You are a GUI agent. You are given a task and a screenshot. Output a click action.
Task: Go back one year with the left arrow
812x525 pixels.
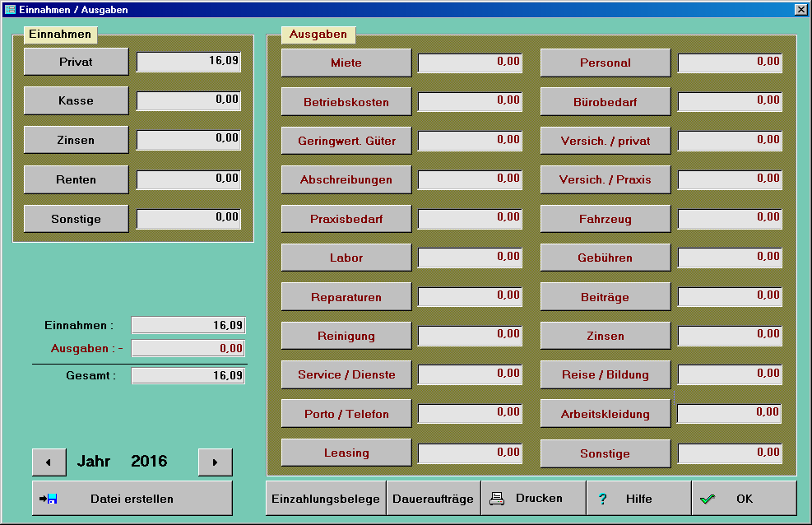[49, 462]
